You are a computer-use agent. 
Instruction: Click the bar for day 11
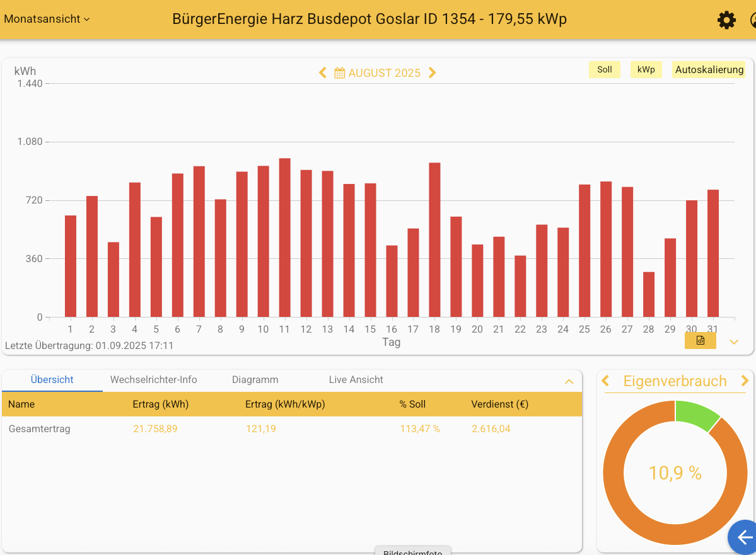pyautogui.click(x=284, y=238)
